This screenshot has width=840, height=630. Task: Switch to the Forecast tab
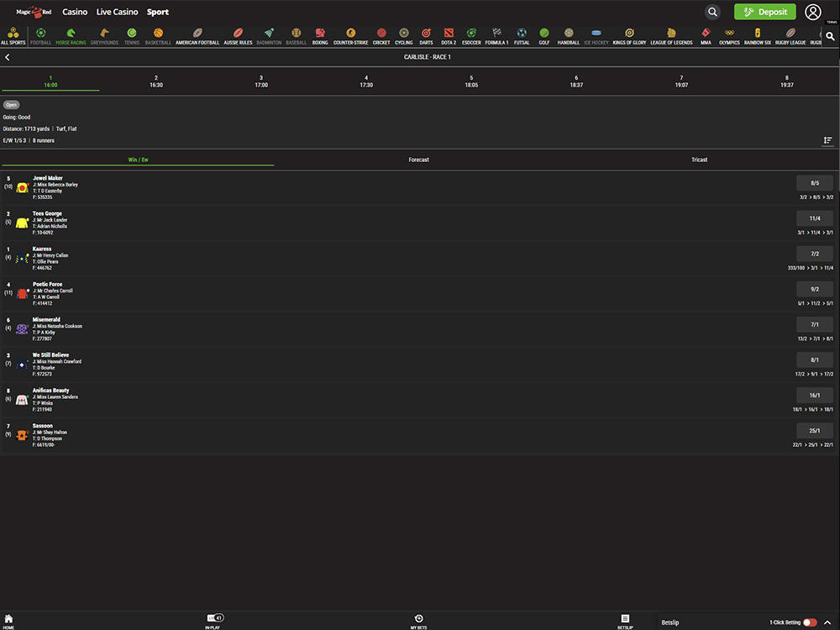click(x=418, y=160)
